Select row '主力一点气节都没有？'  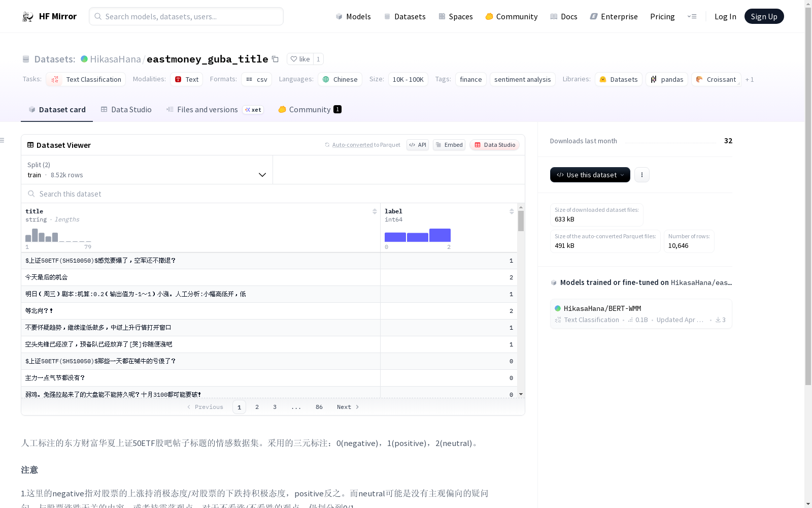[269, 378]
